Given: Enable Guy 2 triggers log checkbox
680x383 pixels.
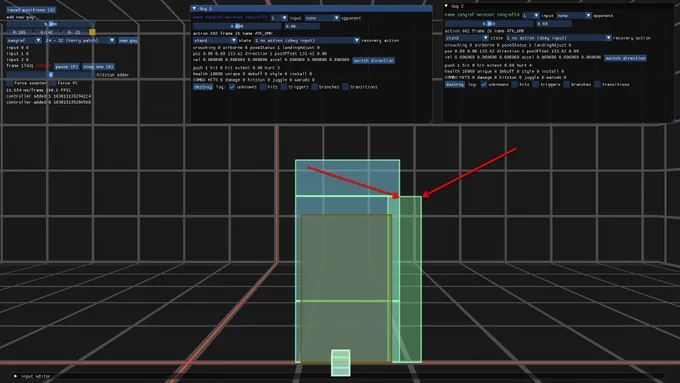Looking at the screenshot, I should (536, 85).
